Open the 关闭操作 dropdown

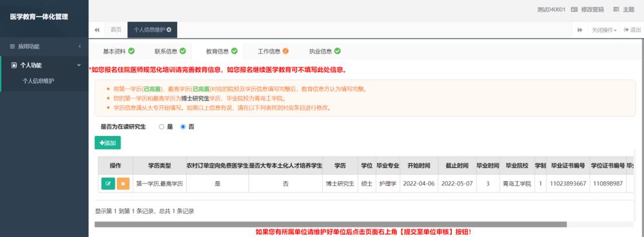[604, 30]
